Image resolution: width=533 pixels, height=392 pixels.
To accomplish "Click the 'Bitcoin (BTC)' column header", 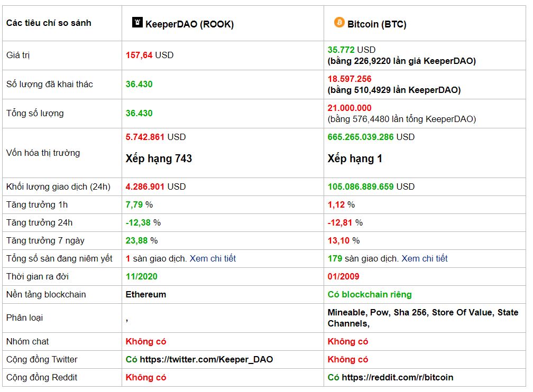I will (x=376, y=24).
